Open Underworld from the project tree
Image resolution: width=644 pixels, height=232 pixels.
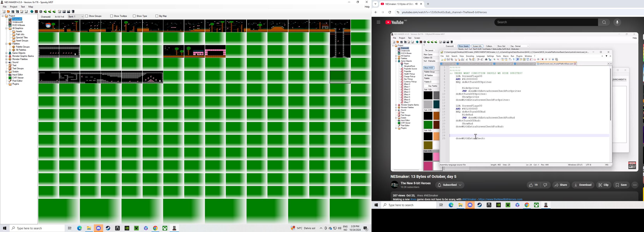click(17, 22)
